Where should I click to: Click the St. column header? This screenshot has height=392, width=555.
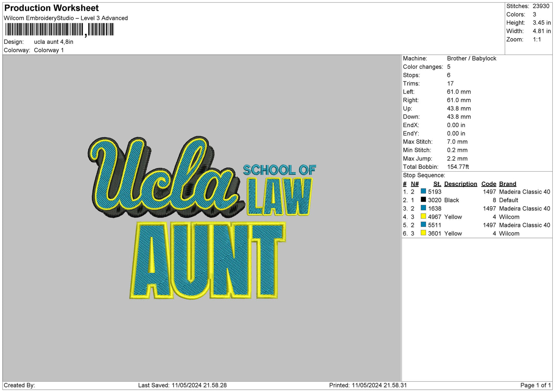pos(437,184)
